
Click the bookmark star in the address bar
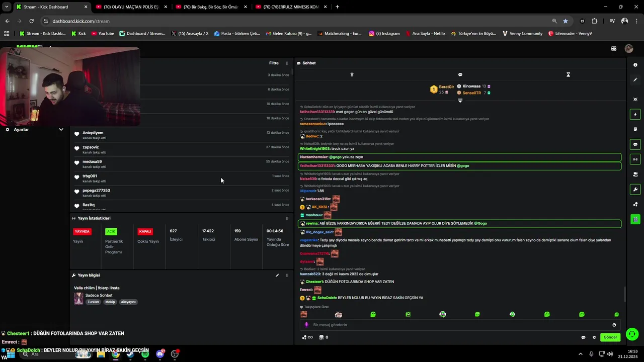click(566, 21)
